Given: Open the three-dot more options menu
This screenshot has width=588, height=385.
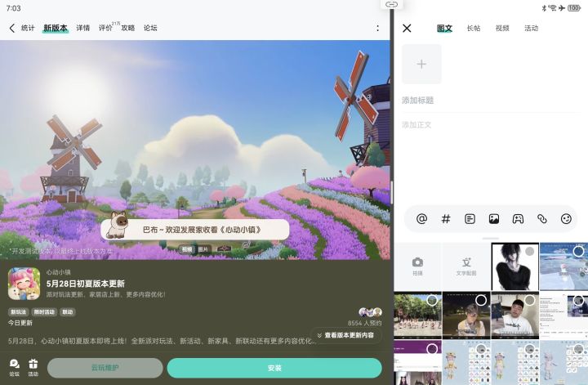Looking at the screenshot, I should 377,28.
